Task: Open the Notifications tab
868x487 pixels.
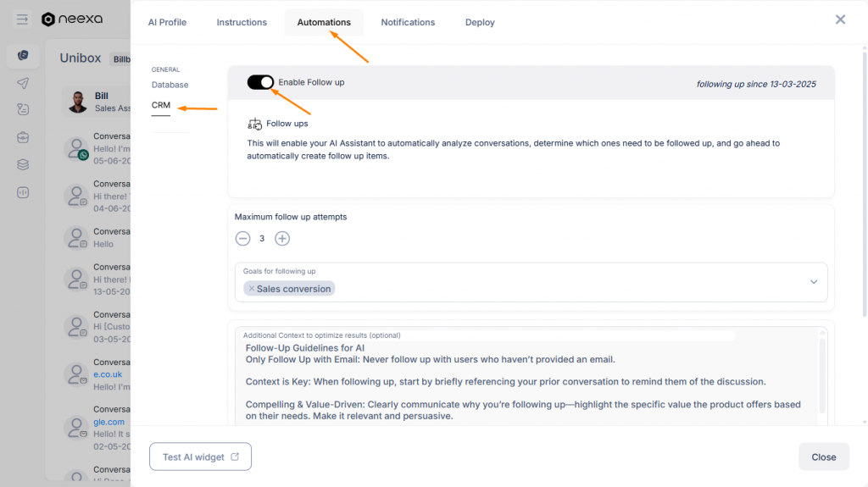Action: pos(408,22)
